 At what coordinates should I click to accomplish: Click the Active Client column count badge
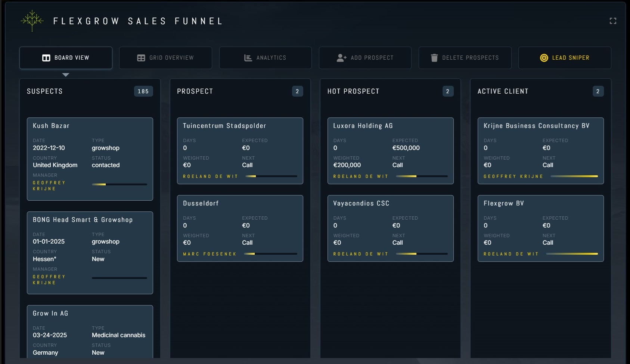pos(598,91)
